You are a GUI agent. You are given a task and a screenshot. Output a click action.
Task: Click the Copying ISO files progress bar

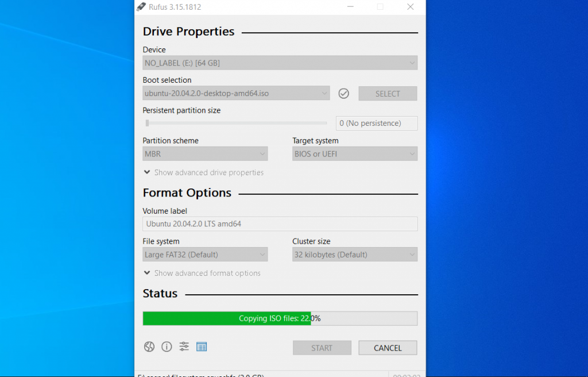click(x=280, y=318)
